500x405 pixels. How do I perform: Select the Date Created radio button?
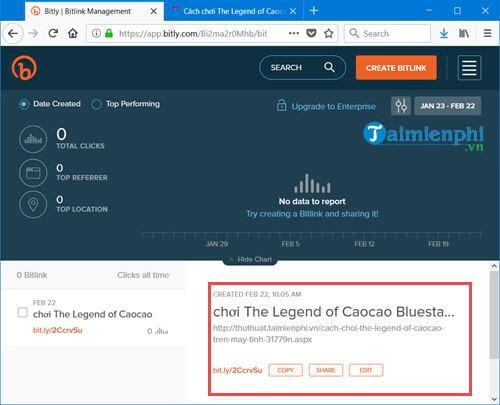coord(24,104)
